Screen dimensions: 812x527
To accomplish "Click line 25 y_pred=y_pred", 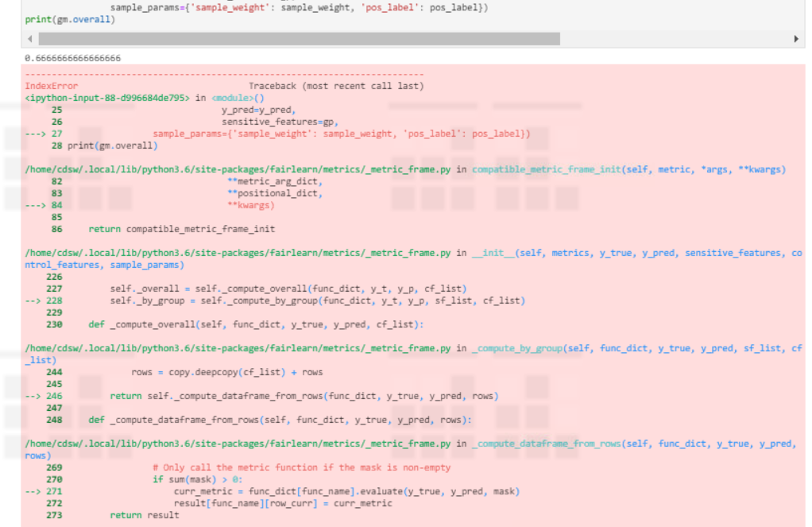I will click(258, 110).
